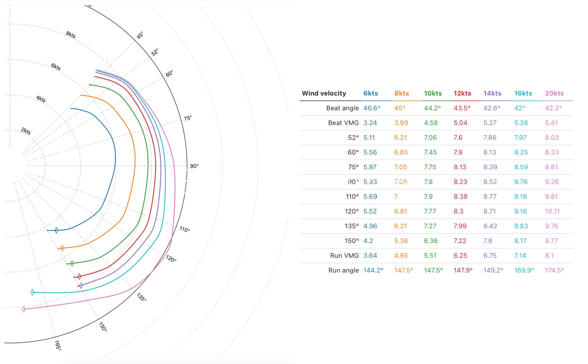
Task: Click the 150° axis label on polar chart
Action: (103, 327)
